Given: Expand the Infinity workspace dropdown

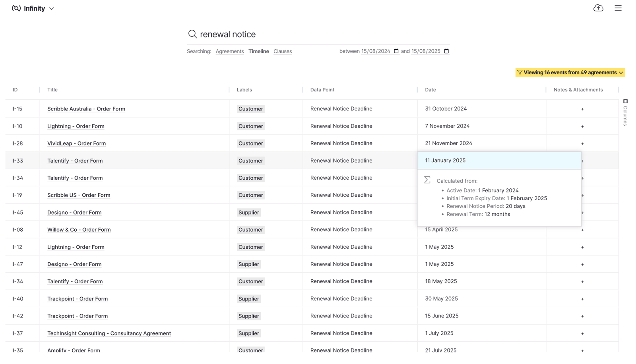Looking at the screenshot, I should (51, 8).
